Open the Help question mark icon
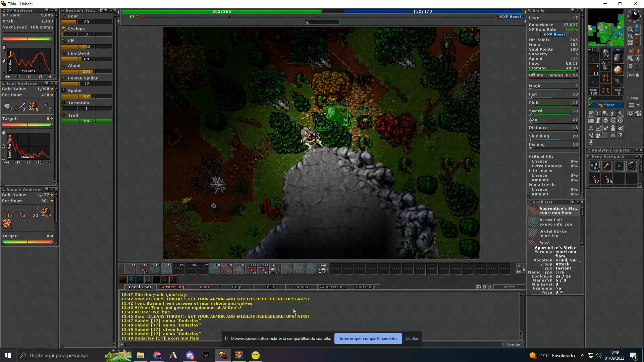 tap(620, 135)
